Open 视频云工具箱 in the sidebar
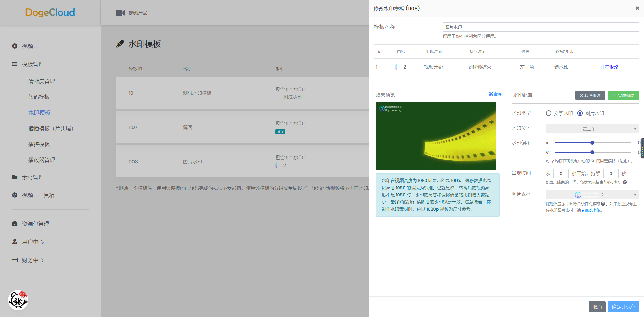 38,195
